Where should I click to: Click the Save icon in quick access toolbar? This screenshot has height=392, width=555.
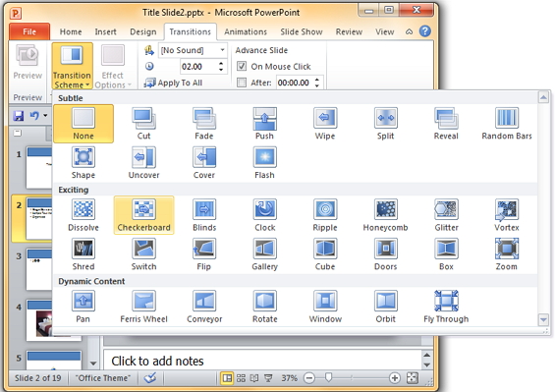click(x=18, y=116)
